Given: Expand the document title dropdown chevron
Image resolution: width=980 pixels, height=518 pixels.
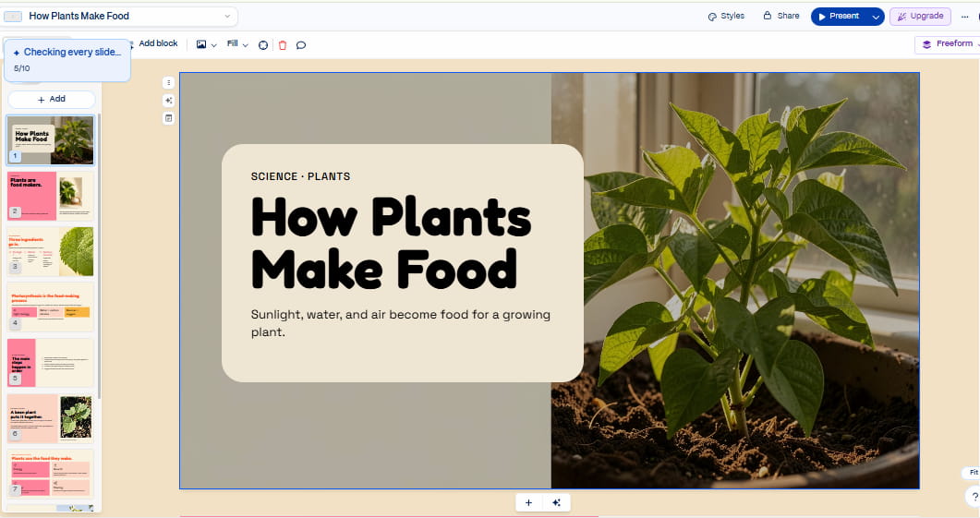Looking at the screenshot, I should pos(227,17).
